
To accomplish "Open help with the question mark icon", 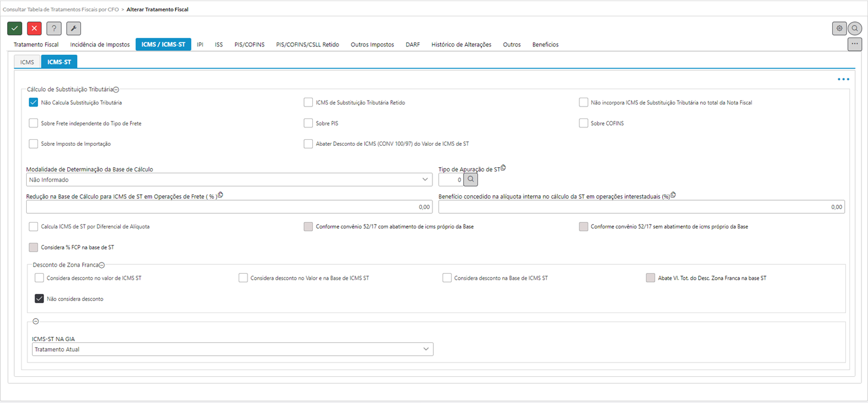I will 54,29.
